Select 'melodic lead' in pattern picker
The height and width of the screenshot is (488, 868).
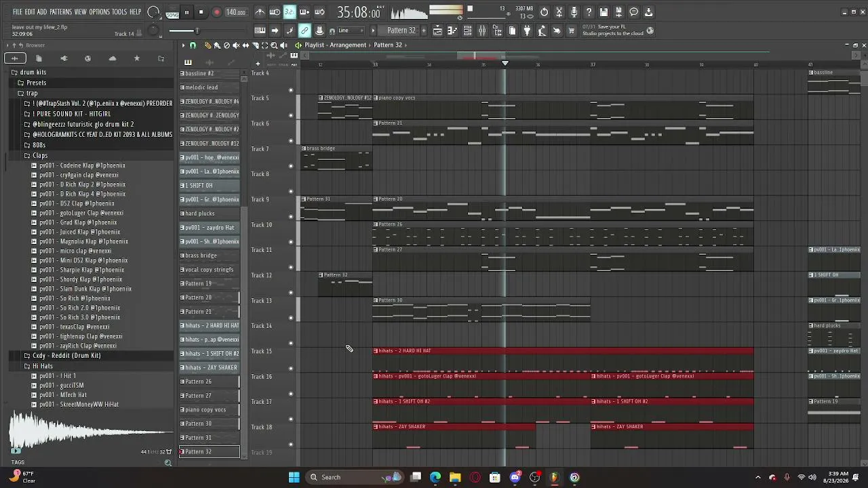[x=209, y=87]
